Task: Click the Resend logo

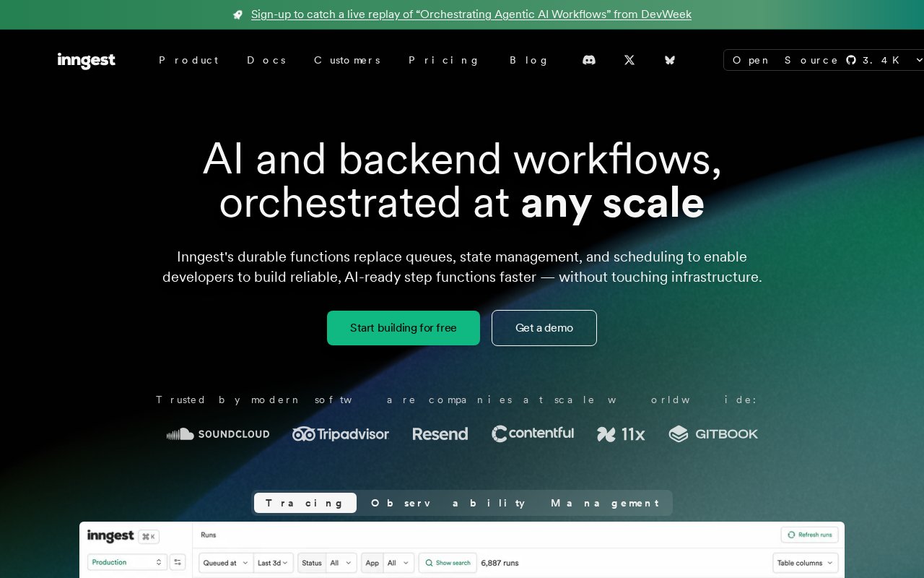Action: pyautogui.click(x=440, y=434)
